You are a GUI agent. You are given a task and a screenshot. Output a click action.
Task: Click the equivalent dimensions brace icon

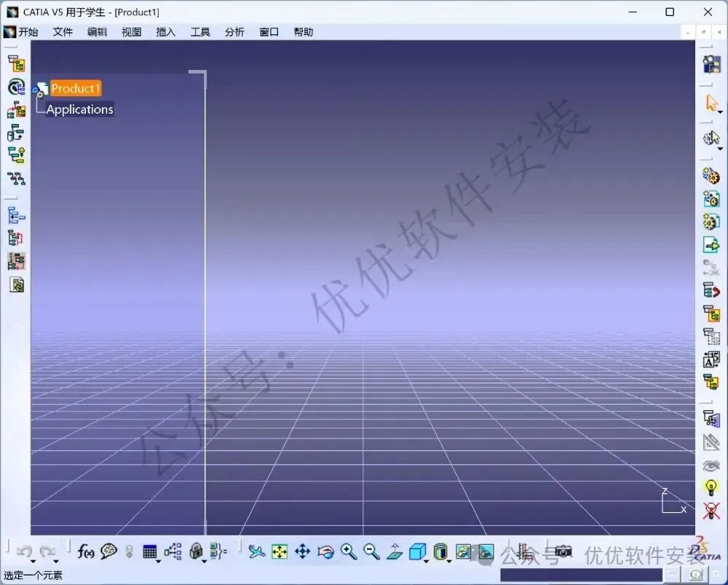[x=218, y=551]
